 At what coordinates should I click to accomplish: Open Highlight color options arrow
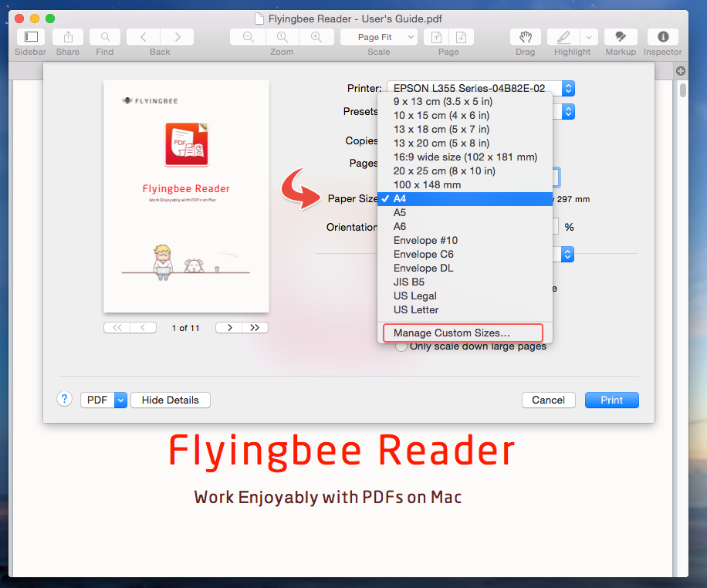[589, 37]
